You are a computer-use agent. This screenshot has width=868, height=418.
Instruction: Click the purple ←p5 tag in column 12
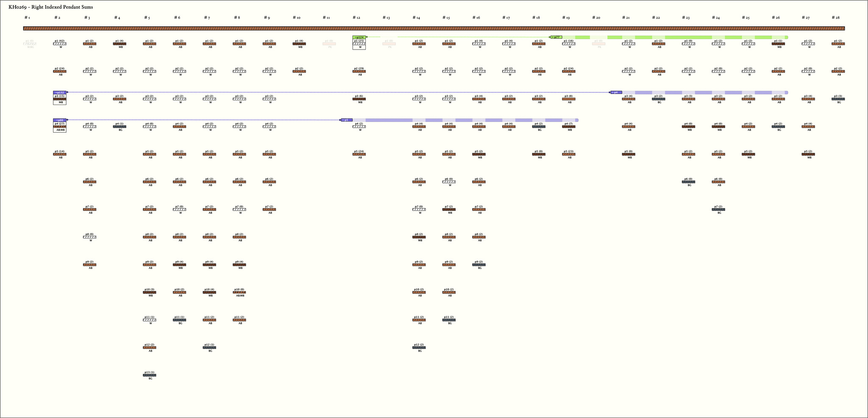[x=347, y=120]
